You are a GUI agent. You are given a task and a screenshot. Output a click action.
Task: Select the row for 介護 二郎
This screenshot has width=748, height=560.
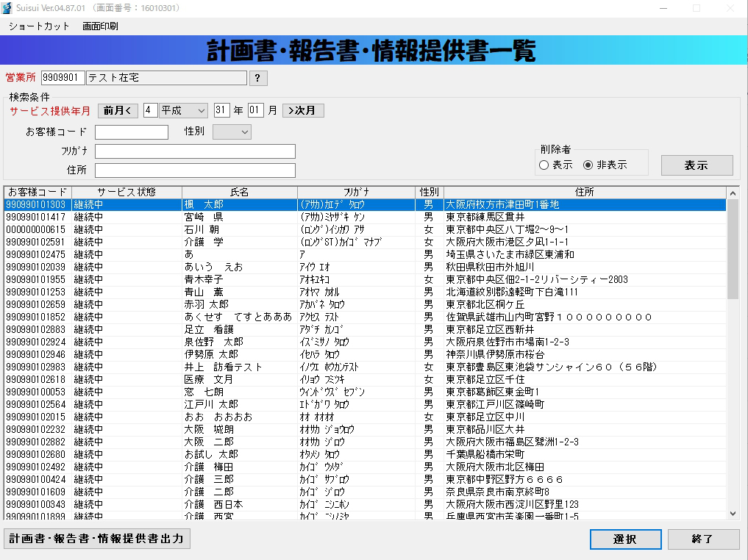[x=365, y=492]
